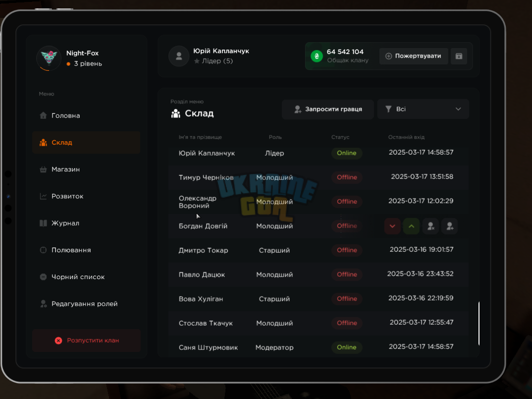Demote Богдан Довгій with red down arrow
The width and height of the screenshot is (532, 399).
coord(392,226)
